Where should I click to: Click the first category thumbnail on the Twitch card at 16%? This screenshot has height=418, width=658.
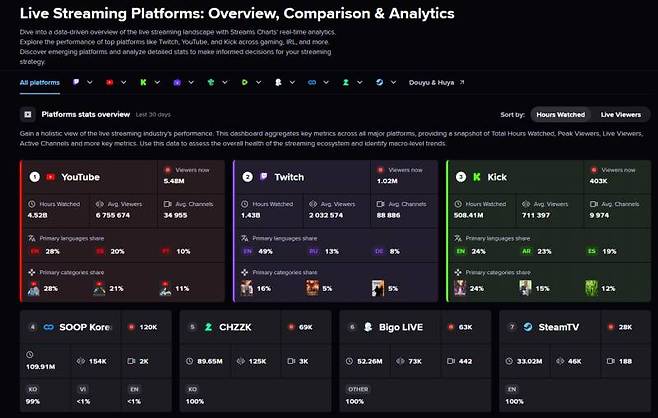(x=247, y=288)
